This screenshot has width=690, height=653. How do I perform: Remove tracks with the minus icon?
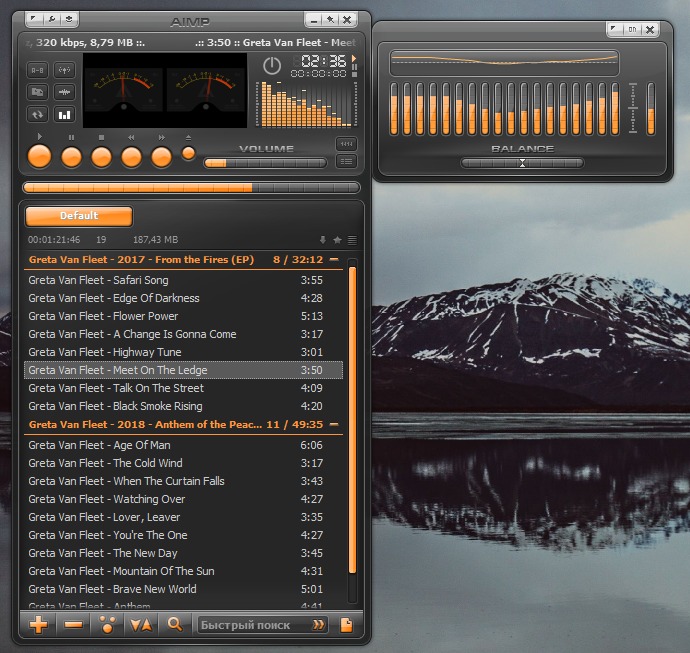73,625
